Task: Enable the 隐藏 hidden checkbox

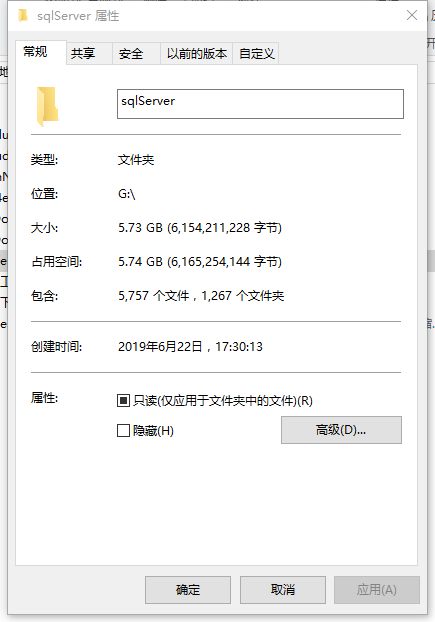Action: (123, 430)
